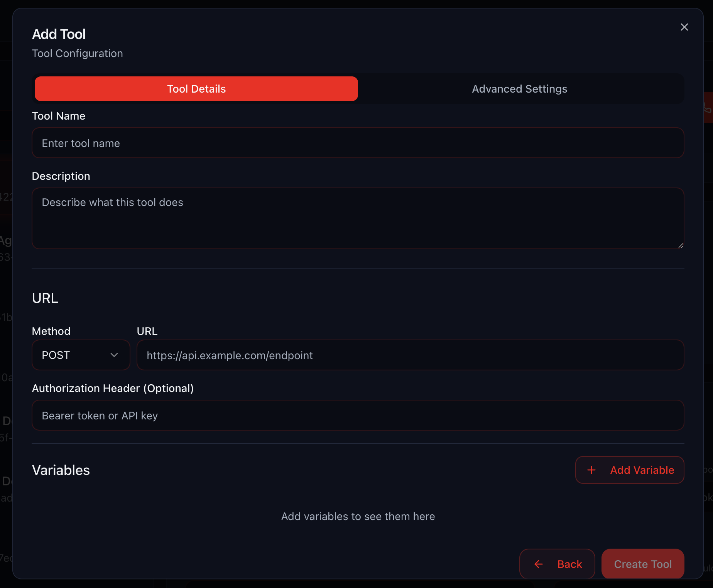713x588 pixels.
Task: Add a new variable to the tool
Action: (x=629, y=470)
